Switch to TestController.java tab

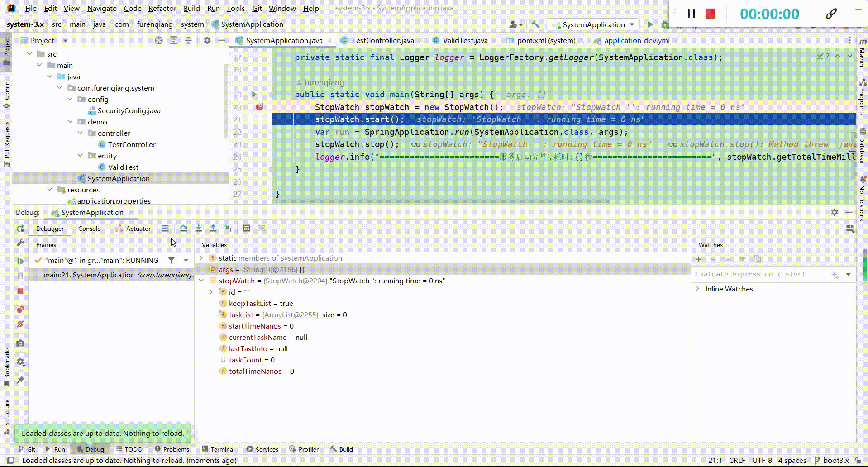tap(382, 40)
